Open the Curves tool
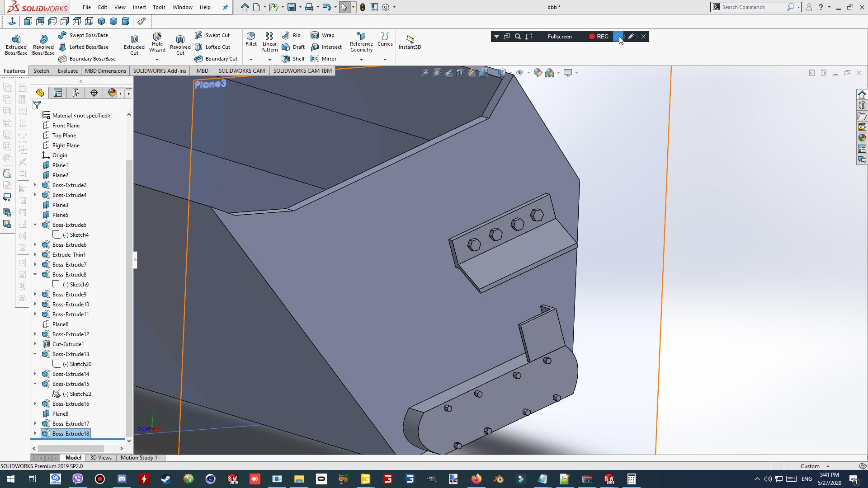This screenshot has width=868, height=488. point(385,39)
